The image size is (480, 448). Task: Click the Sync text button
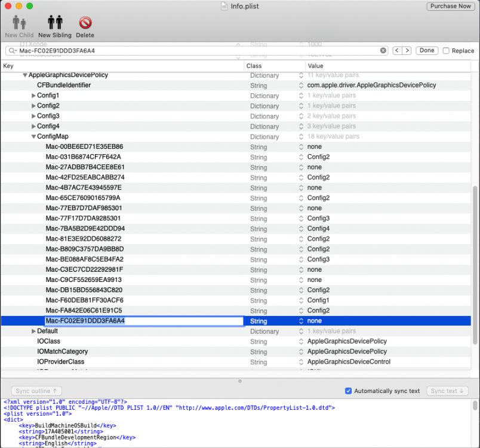tap(447, 391)
